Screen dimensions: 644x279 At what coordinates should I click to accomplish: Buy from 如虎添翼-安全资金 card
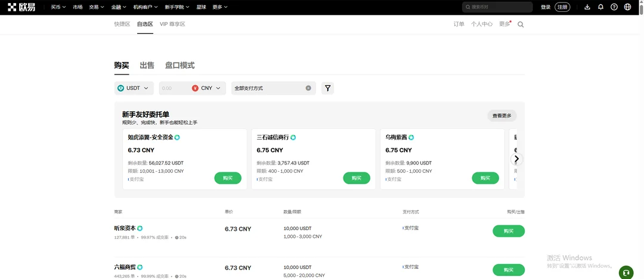pyautogui.click(x=228, y=178)
